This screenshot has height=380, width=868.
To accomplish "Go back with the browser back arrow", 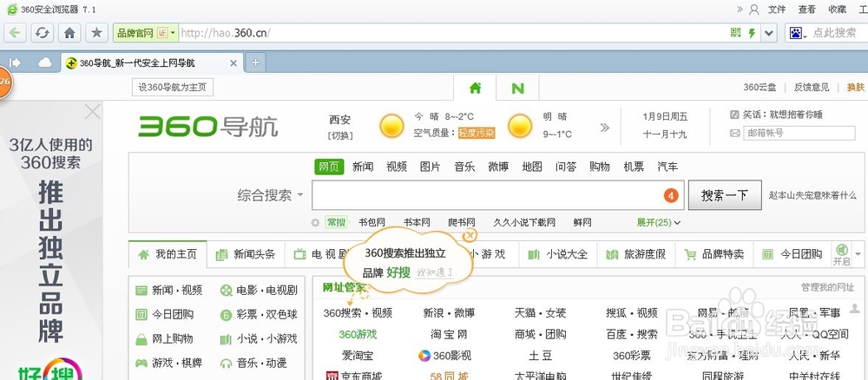I will click(15, 33).
